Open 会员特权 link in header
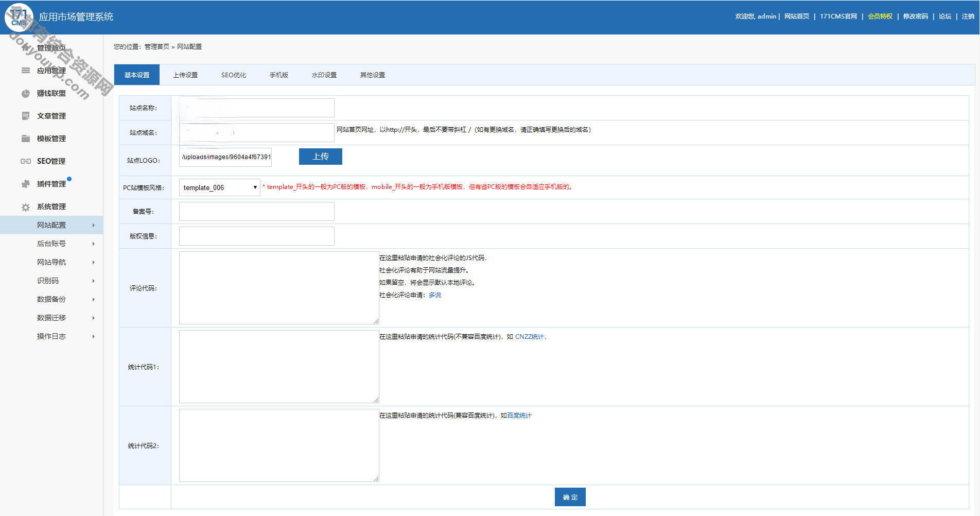The height and width of the screenshot is (516, 980). click(880, 16)
